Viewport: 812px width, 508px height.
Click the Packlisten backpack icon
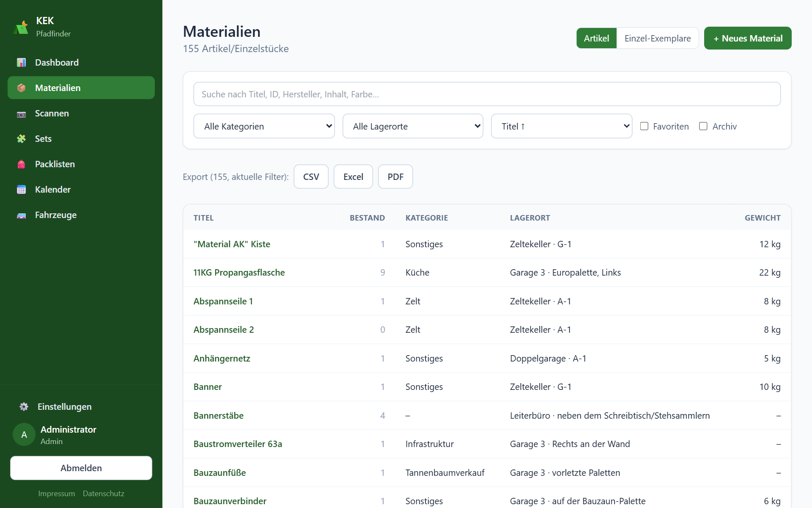21,164
